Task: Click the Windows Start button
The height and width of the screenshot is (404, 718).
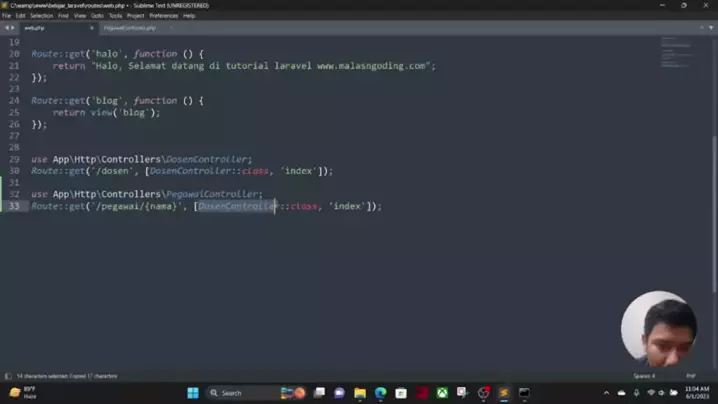Action: (193, 393)
